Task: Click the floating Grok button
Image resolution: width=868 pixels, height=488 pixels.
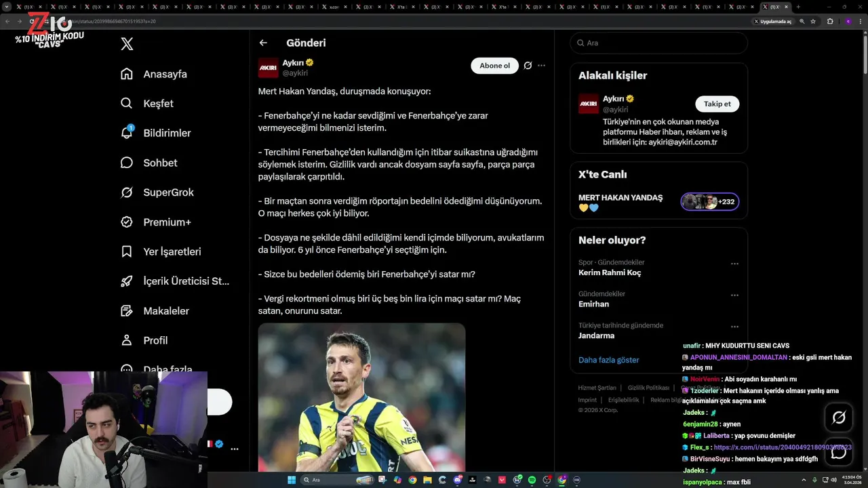Action: (x=839, y=418)
